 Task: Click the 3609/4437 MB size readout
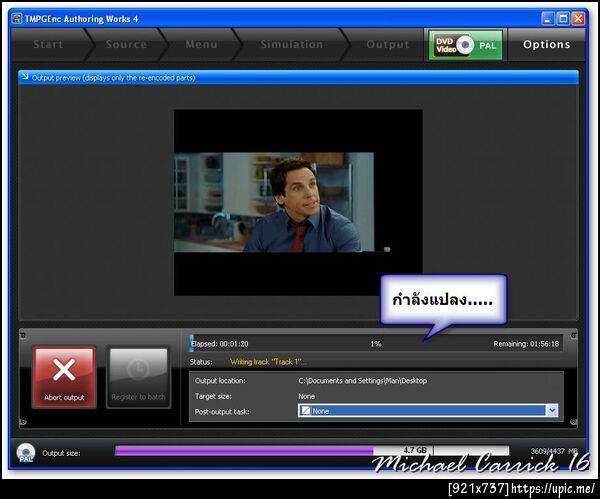[x=554, y=451]
